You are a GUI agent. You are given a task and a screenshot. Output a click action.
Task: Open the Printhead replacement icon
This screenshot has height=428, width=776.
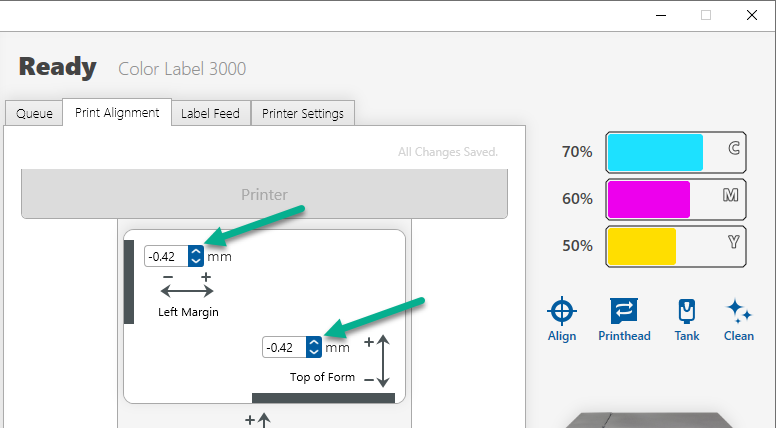pos(624,311)
